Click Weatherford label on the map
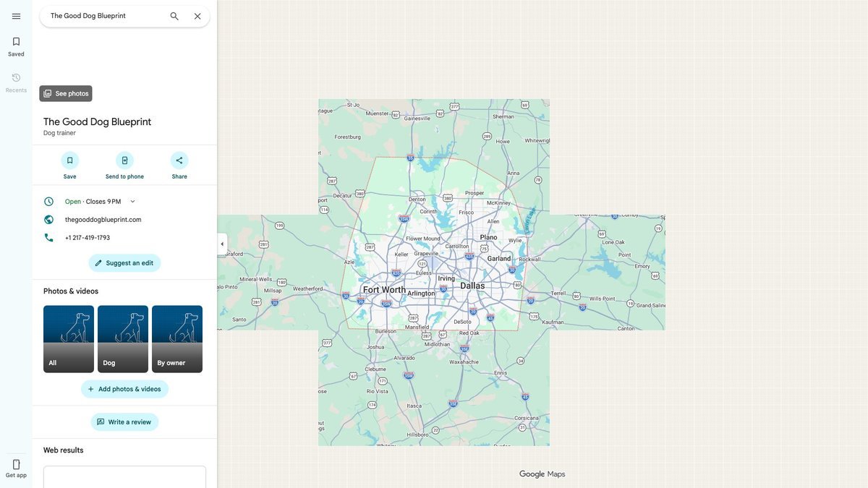The height and width of the screenshot is (488, 868). pos(307,288)
